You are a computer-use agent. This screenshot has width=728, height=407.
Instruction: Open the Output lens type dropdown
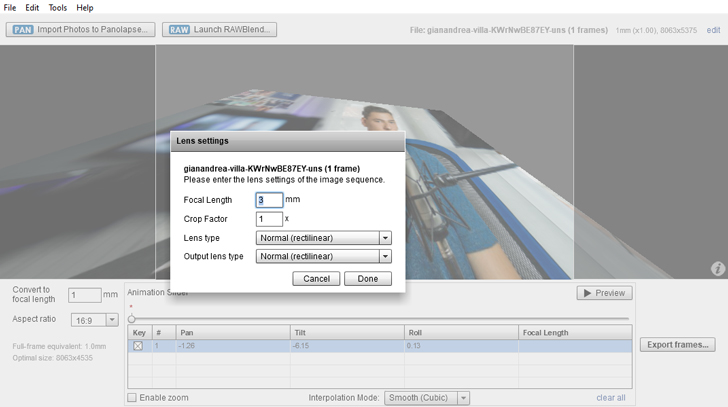coord(385,256)
